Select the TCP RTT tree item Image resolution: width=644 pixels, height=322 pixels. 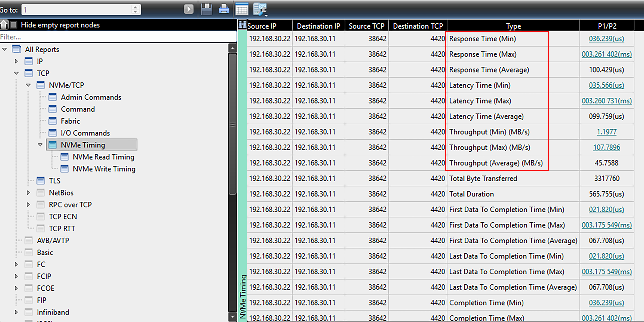[x=62, y=229]
